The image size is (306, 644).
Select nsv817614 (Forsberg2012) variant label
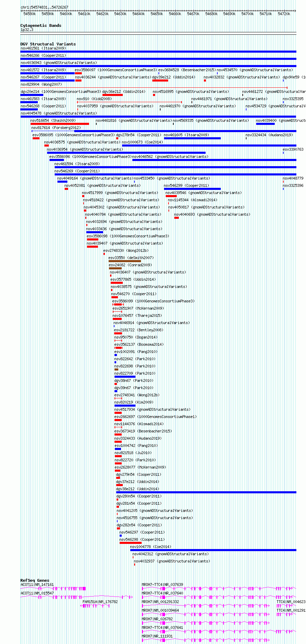[x=56, y=128]
